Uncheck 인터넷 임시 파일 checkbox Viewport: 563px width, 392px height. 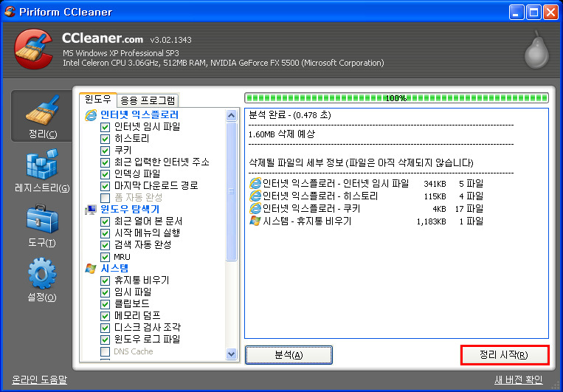click(105, 127)
